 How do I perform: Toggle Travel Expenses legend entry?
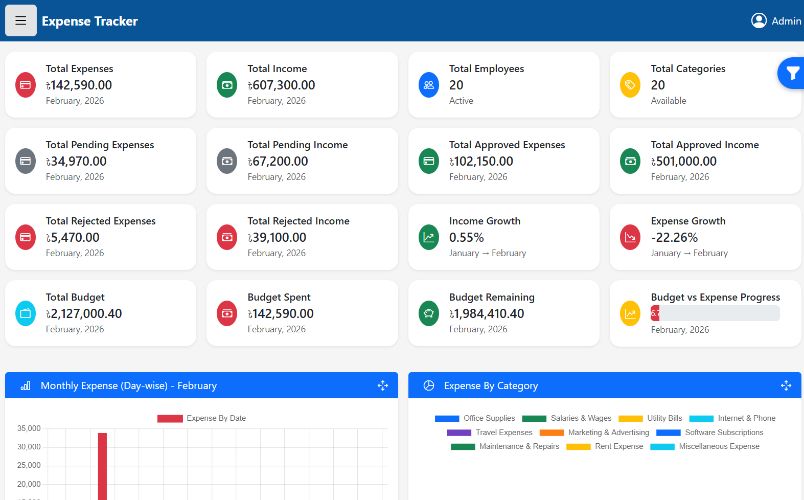490,432
